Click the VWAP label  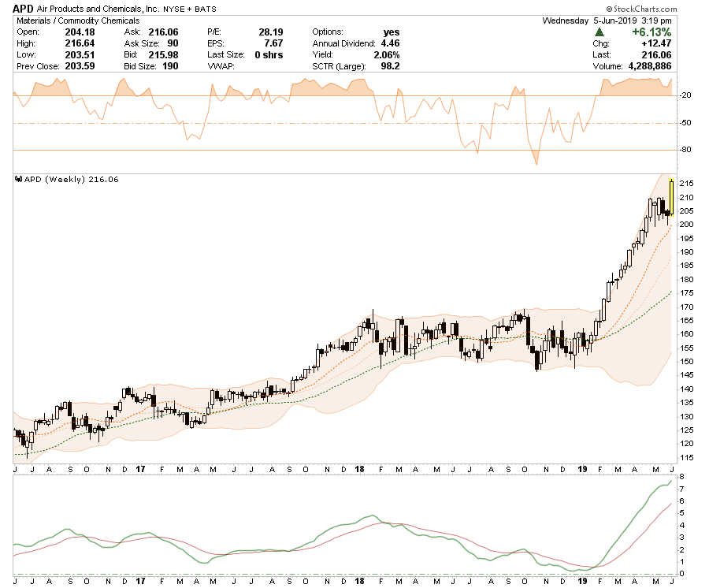click(x=221, y=66)
